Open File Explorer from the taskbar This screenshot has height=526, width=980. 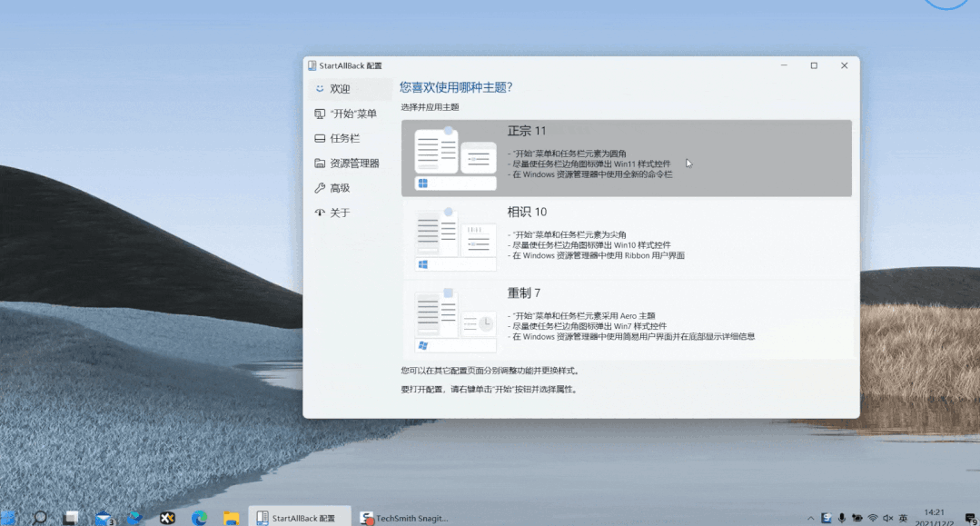click(x=232, y=516)
